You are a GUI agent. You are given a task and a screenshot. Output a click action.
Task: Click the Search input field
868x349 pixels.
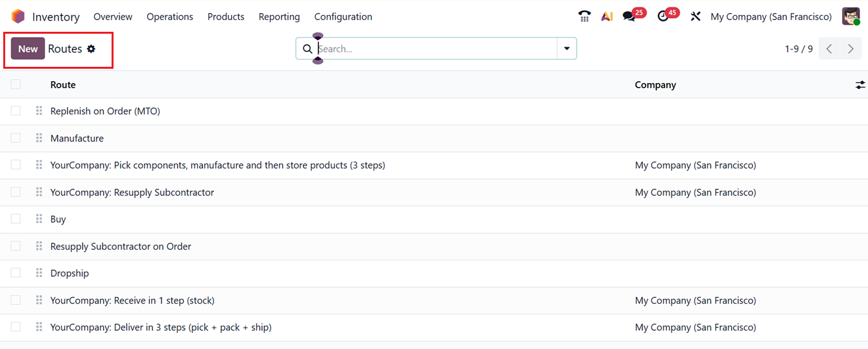point(435,49)
